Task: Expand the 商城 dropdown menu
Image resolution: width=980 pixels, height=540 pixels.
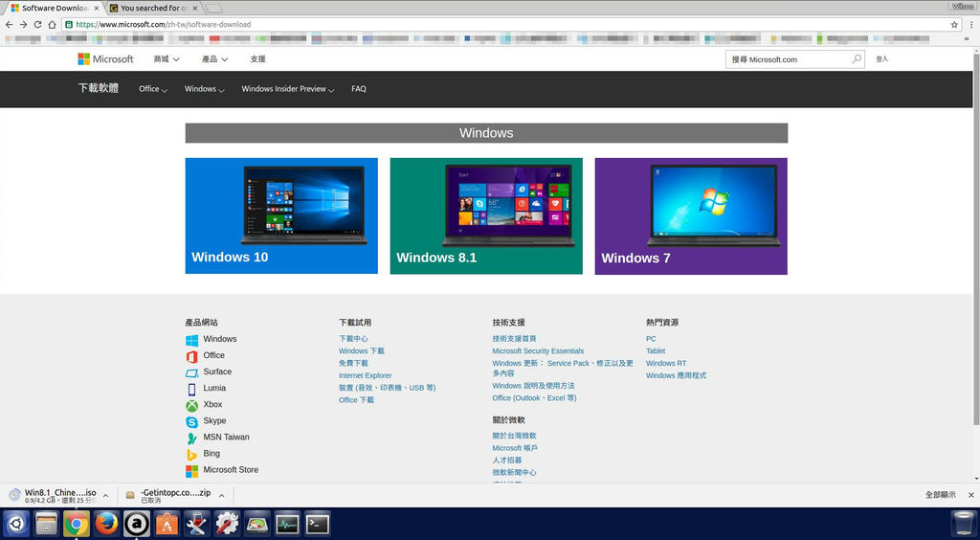Action: click(x=167, y=58)
